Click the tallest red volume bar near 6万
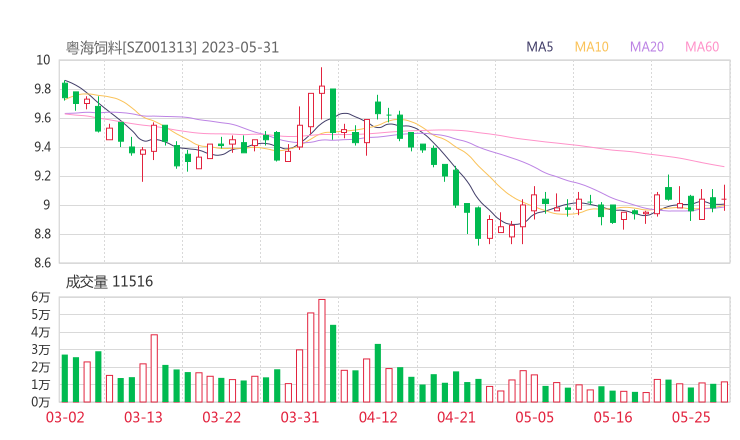Viewport: 740px width, 440px height. [322, 351]
